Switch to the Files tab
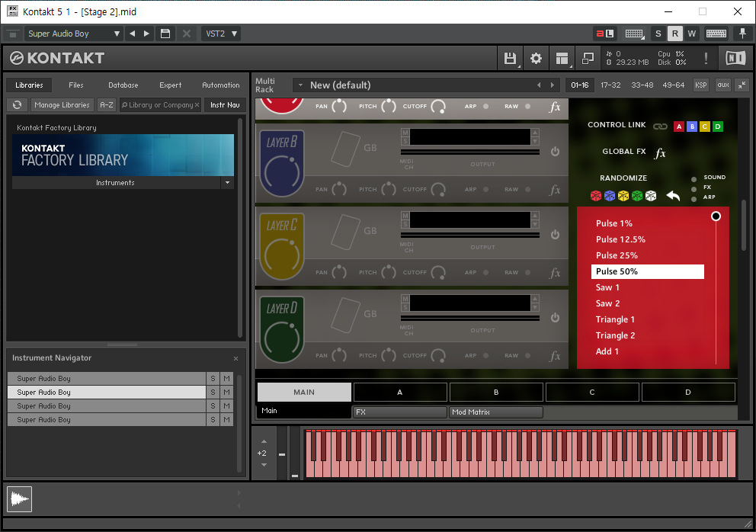 [x=75, y=85]
